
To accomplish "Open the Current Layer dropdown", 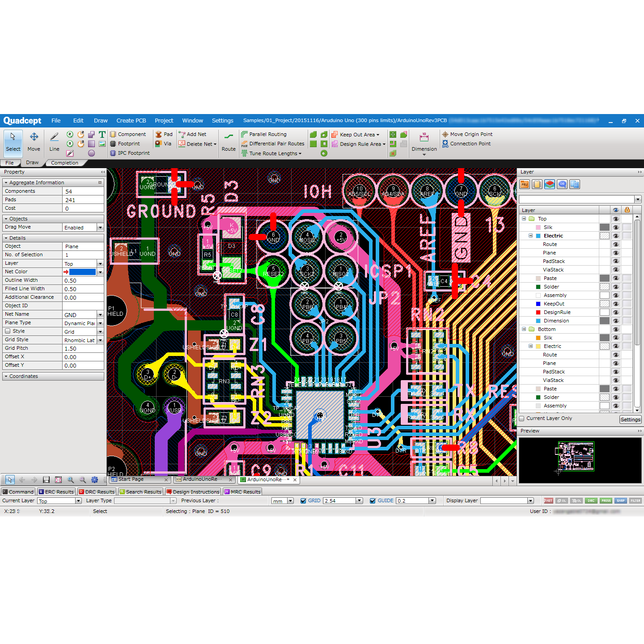I will [x=78, y=501].
